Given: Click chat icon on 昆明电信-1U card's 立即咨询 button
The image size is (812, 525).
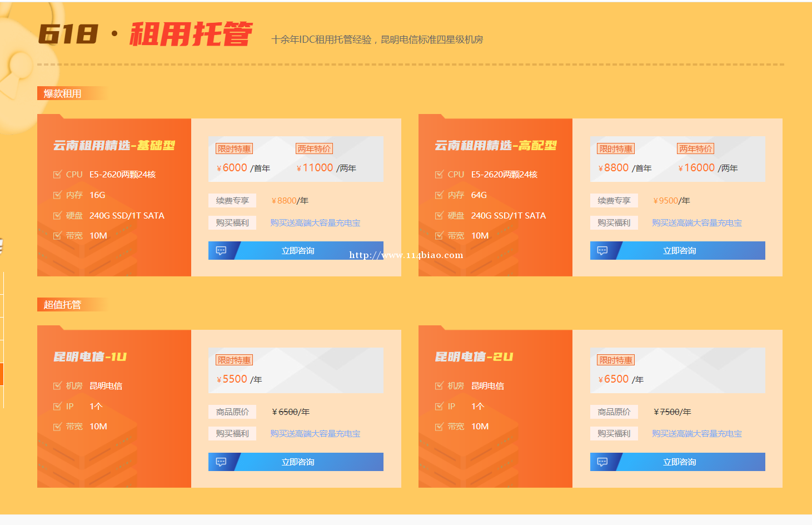Looking at the screenshot, I should point(221,462).
